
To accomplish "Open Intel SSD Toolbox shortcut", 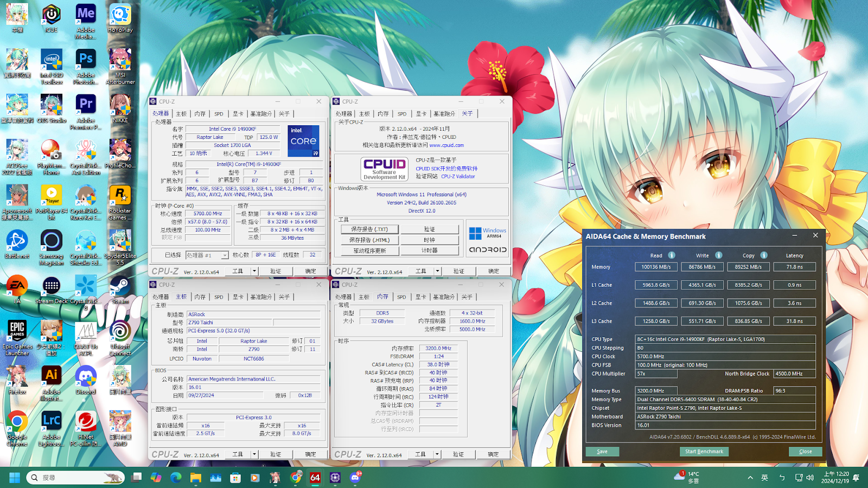I will click(x=51, y=67).
